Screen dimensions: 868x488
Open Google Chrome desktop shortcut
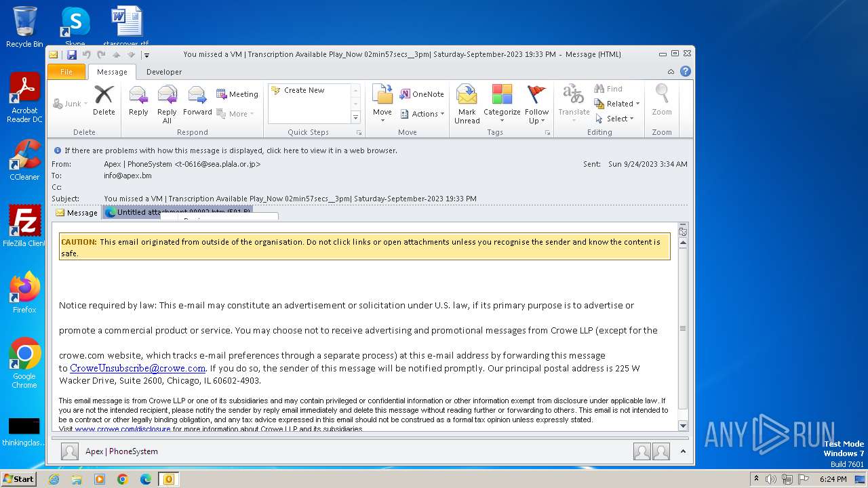[x=24, y=363]
